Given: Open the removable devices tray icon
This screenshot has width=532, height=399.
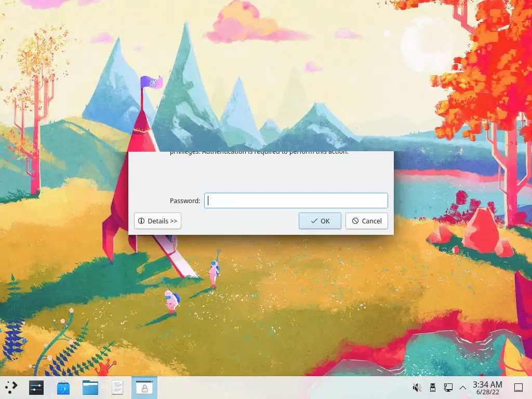Looking at the screenshot, I should click(x=433, y=388).
